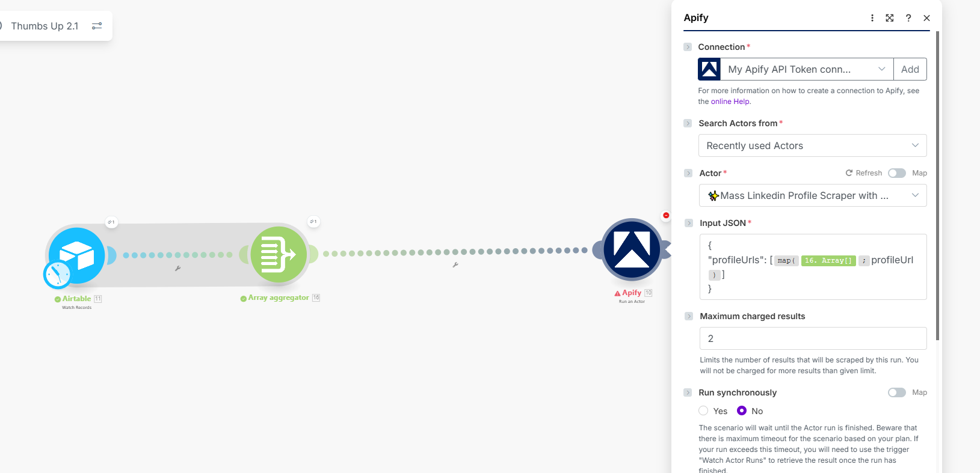980x473 pixels.
Task: Close the Apify settings panel
Action: click(x=927, y=18)
